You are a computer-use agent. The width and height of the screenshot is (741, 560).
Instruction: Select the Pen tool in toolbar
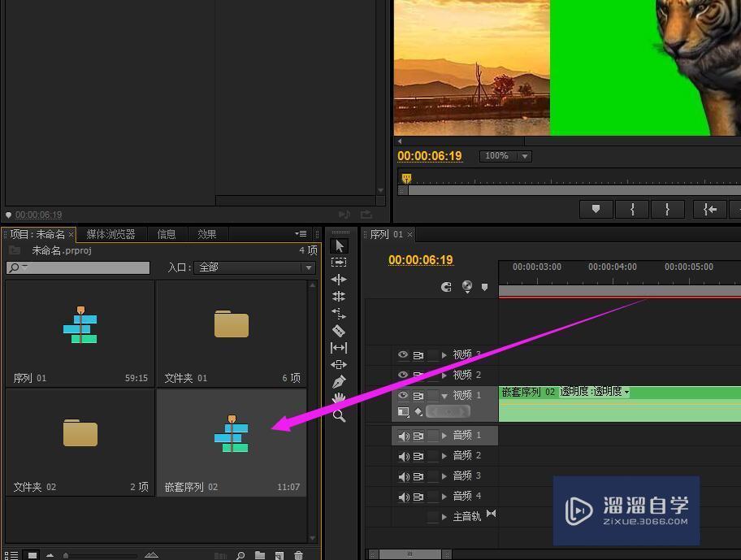pyautogui.click(x=339, y=381)
